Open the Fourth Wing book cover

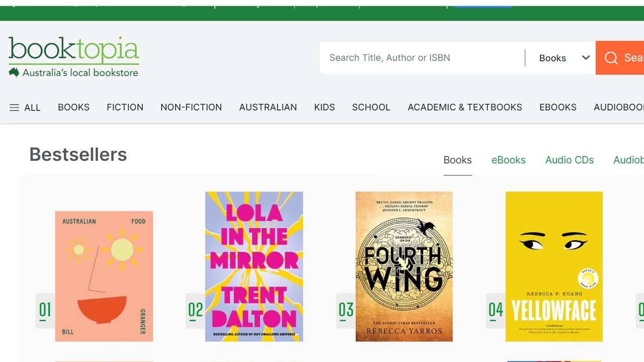click(404, 266)
